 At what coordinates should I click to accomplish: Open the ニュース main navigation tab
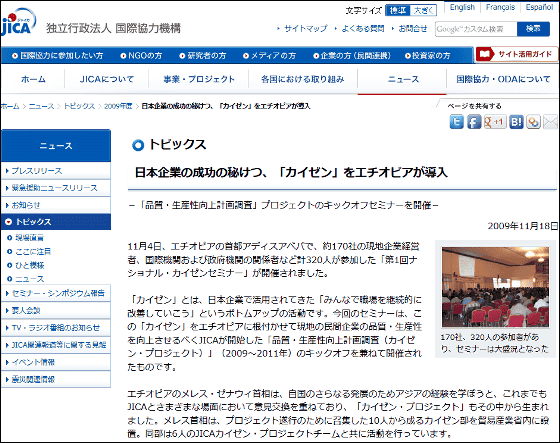[403, 79]
